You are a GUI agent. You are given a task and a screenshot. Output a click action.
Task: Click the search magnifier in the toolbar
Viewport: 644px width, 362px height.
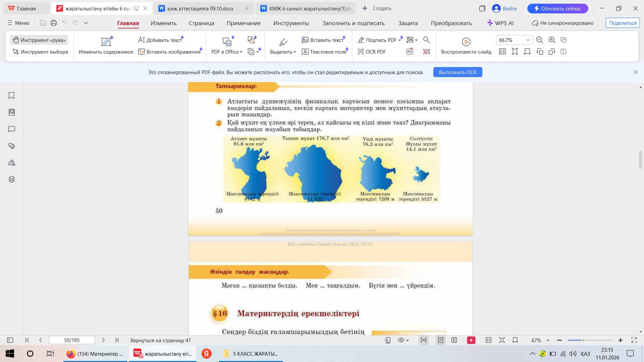(x=426, y=40)
